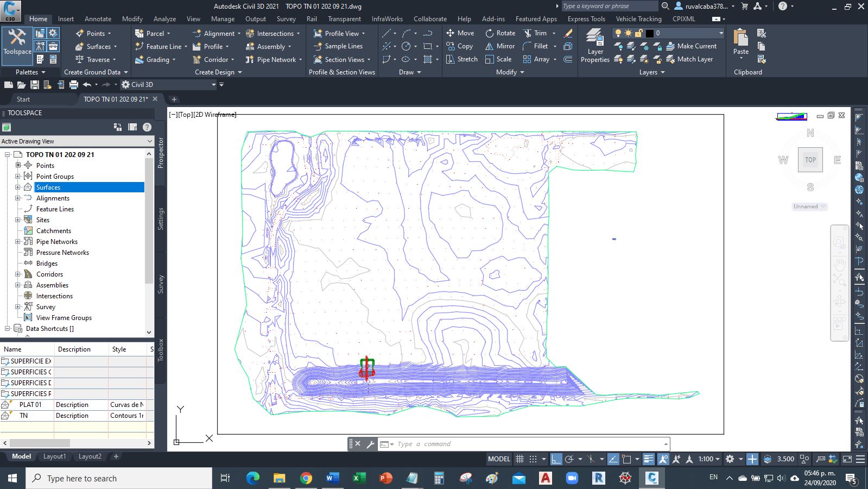Click Make Current layer button
868x489 pixels.
click(x=691, y=46)
